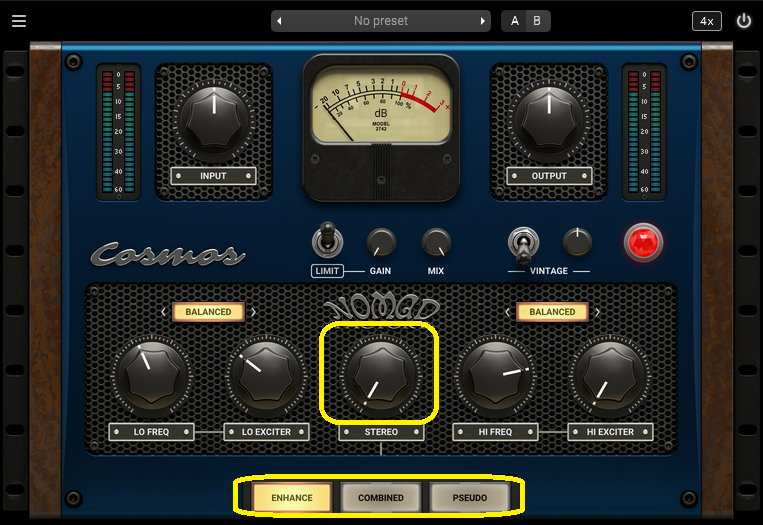Click the OUTPUT knob
Screen dimensions: 763x525
click(x=549, y=121)
